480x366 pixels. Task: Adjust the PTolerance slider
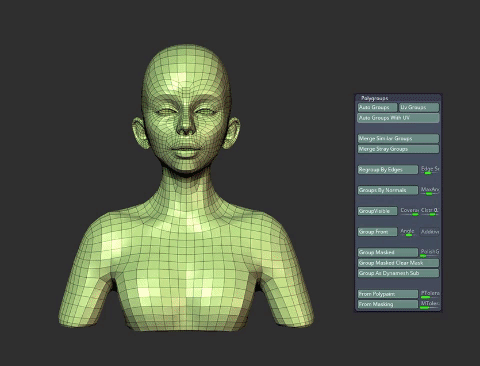(430, 294)
